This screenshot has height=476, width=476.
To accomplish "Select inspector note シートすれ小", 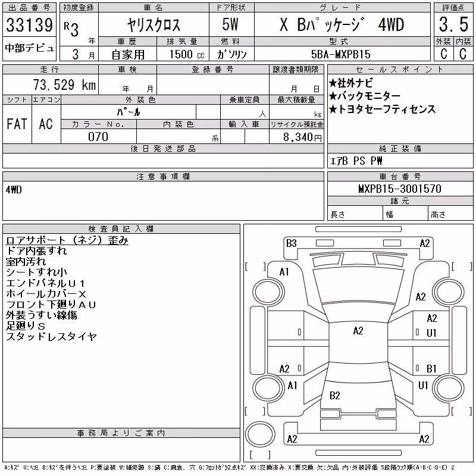I will click(36, 273).
